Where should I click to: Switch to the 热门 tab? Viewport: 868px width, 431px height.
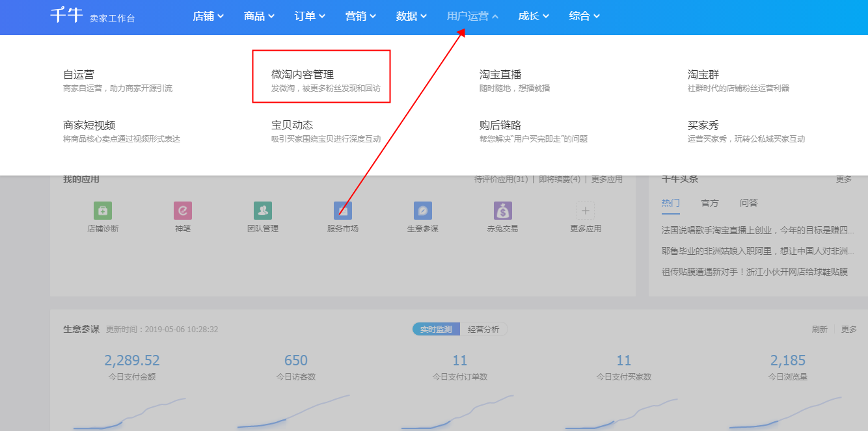(671, 203)
